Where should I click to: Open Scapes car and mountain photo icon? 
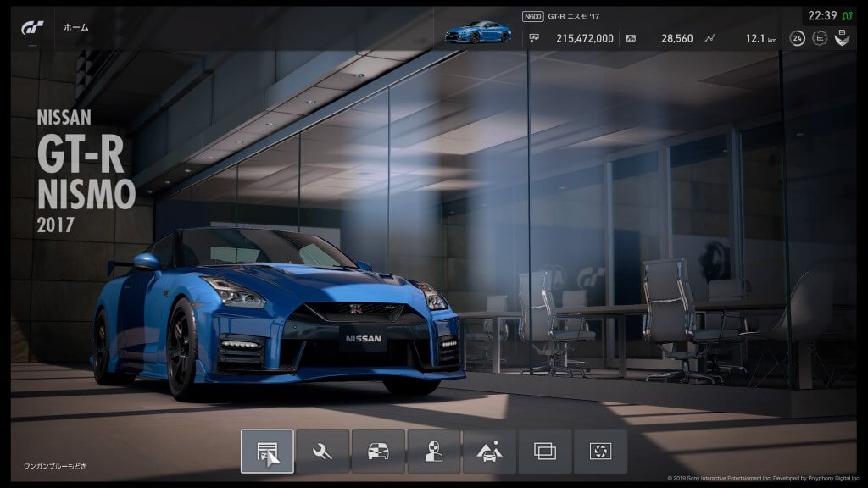[x=489, y=452]
